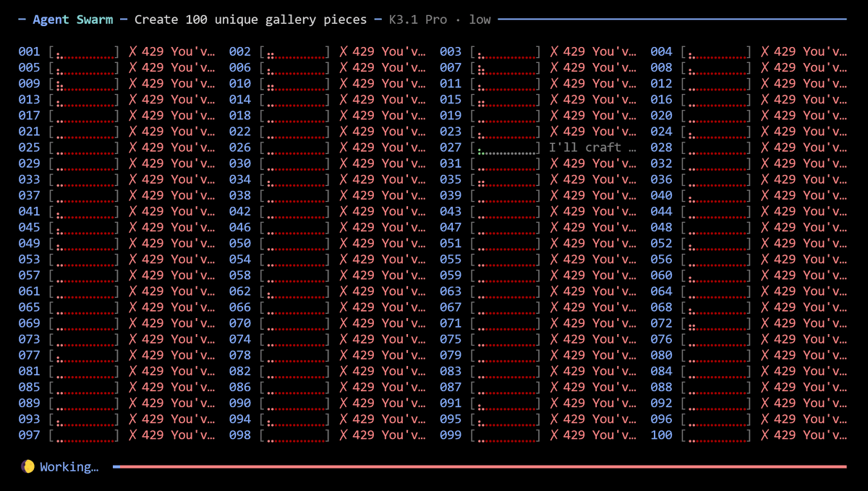Click the moon spinner icon beside Working…
Viewport: 868px width, 491px height.
click(x=27, y=466)
